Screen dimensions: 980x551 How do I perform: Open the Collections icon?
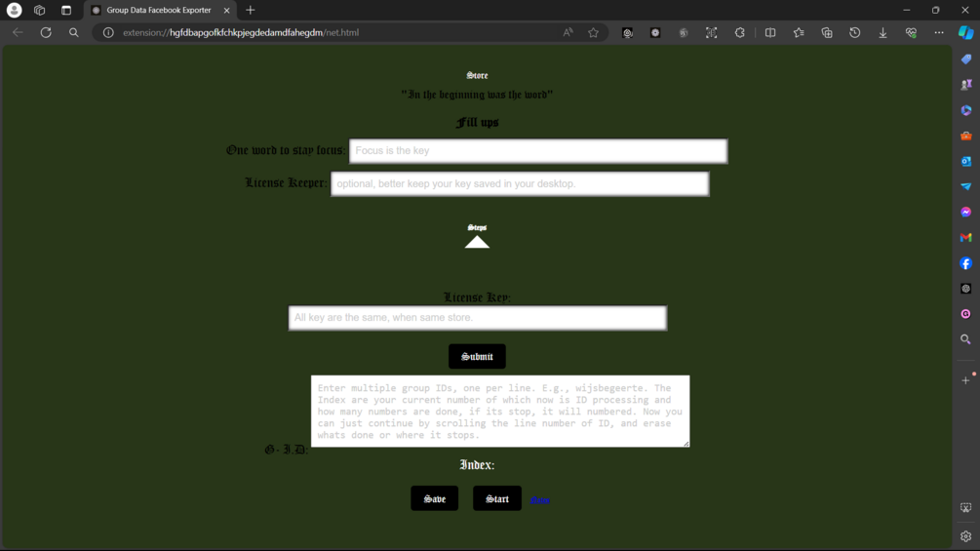tap(826, 32)
